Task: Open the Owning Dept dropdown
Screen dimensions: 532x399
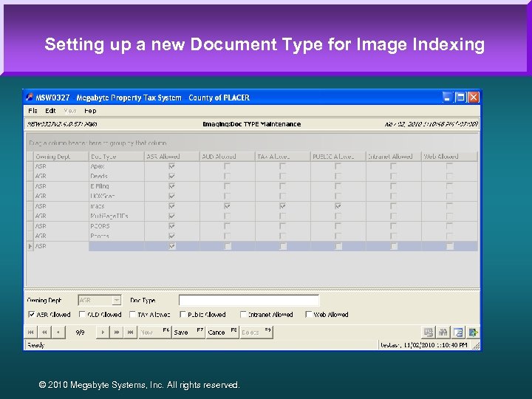Action: 116,301
